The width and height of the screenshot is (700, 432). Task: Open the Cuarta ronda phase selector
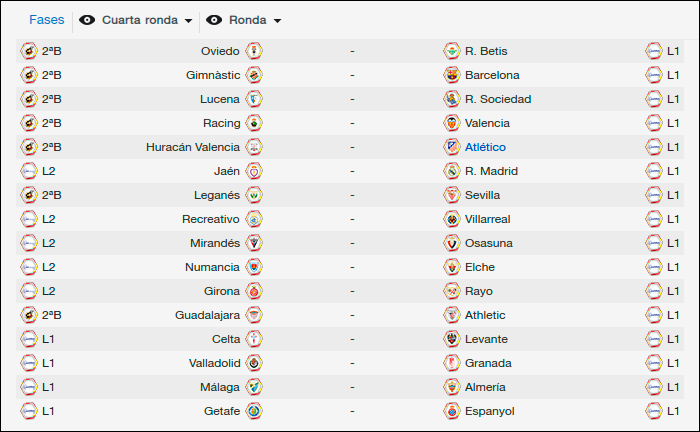[x=136, y=20]
